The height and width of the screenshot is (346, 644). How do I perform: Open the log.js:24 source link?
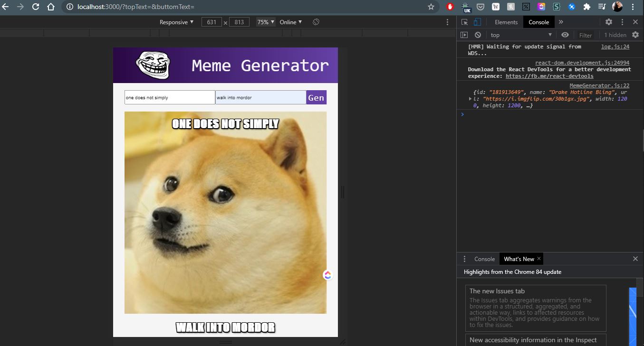click(615, 47)
